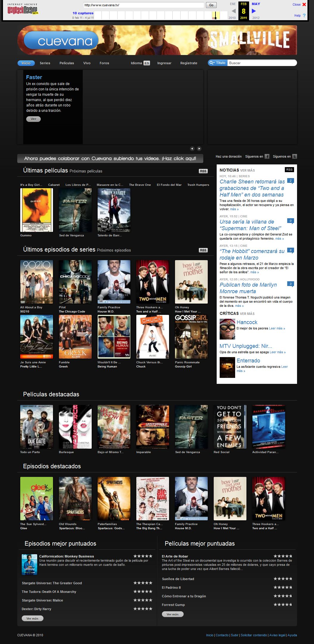Open comments bubble on The Hobbit news

(290, 250)
